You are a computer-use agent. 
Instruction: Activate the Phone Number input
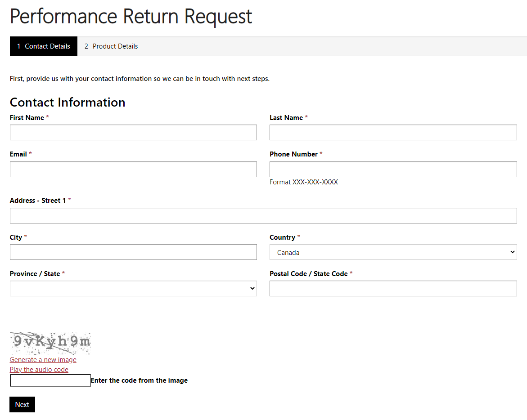tap(393, 169)
